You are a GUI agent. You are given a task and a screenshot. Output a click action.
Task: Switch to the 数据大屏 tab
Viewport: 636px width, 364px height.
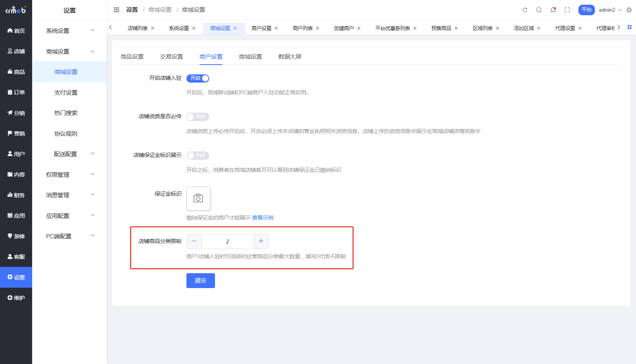click(290, 57)
